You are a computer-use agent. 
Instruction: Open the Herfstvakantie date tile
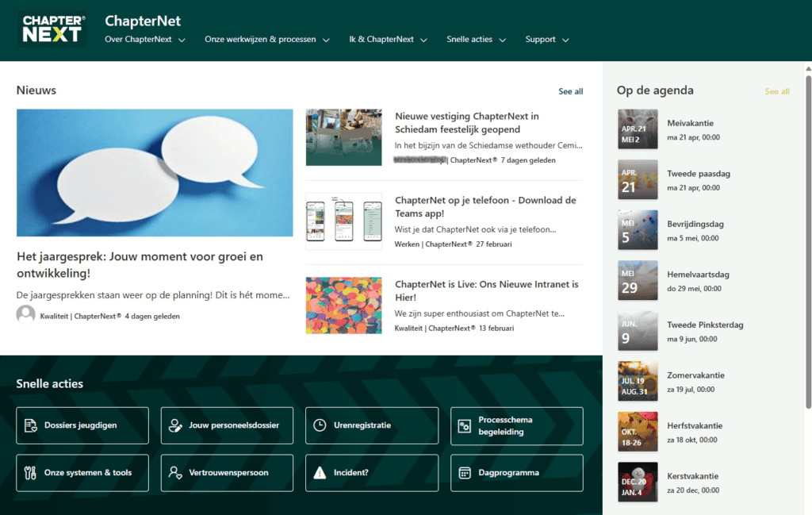coord(638,432)
